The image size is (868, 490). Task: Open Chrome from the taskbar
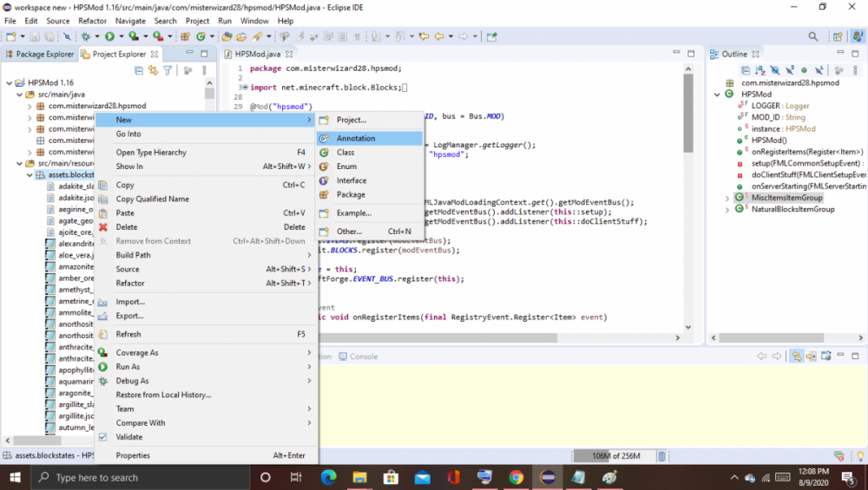point(516,477)
